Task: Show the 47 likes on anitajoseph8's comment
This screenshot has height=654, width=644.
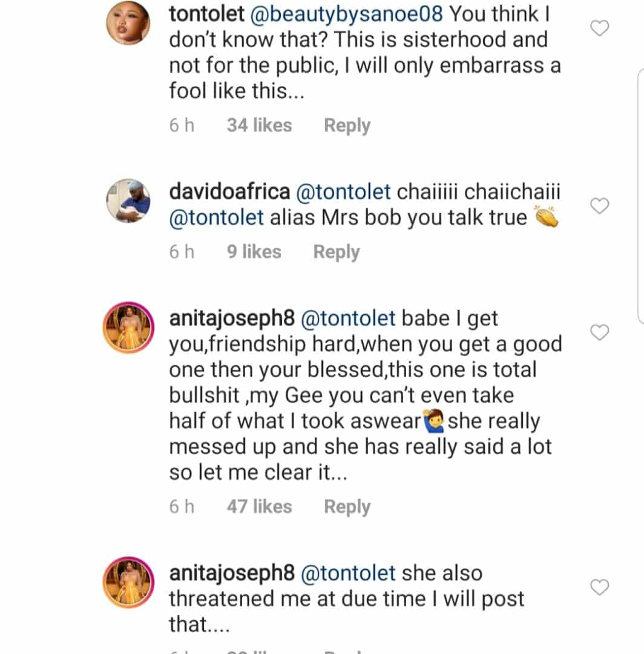Action: point(259,507)
